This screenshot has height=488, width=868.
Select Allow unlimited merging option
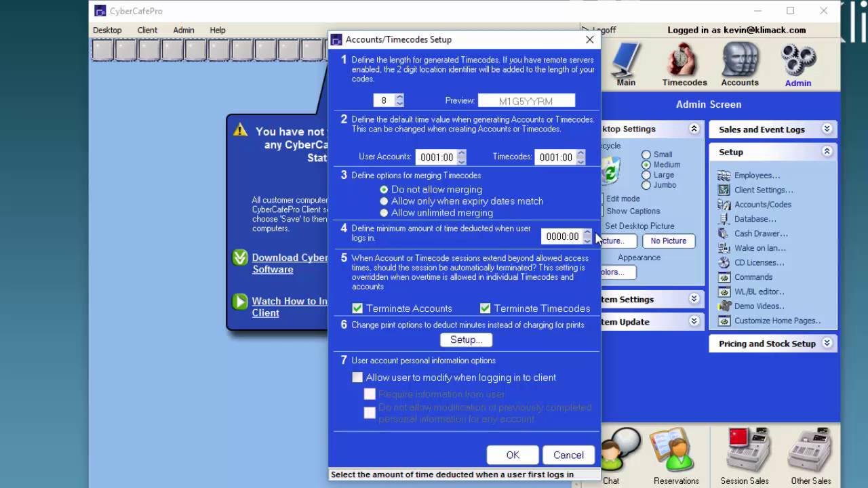click(384, 213)
